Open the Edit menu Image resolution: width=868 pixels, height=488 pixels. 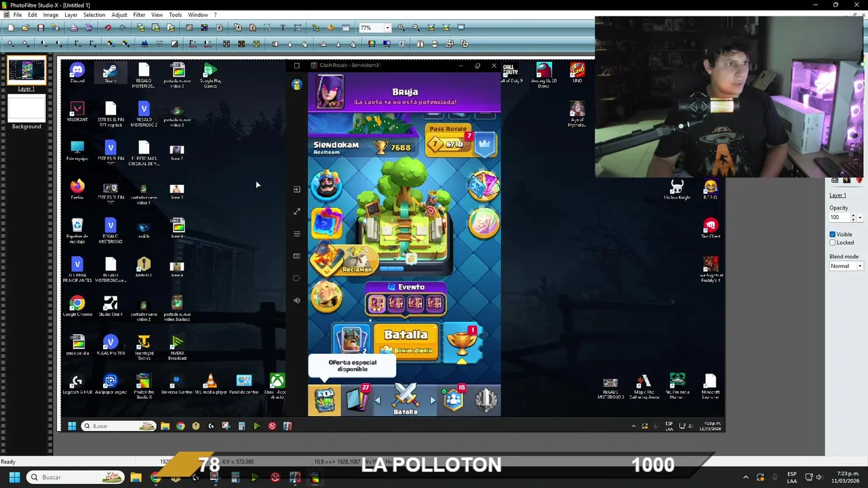tap(32, 15)
